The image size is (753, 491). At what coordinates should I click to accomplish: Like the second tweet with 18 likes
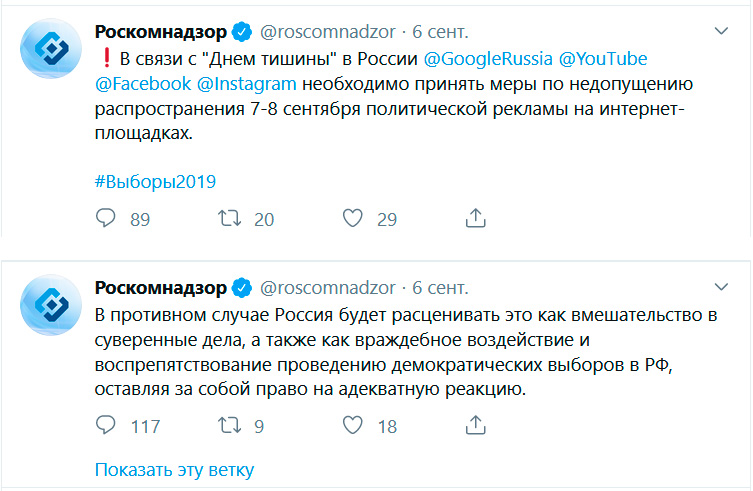353,426
